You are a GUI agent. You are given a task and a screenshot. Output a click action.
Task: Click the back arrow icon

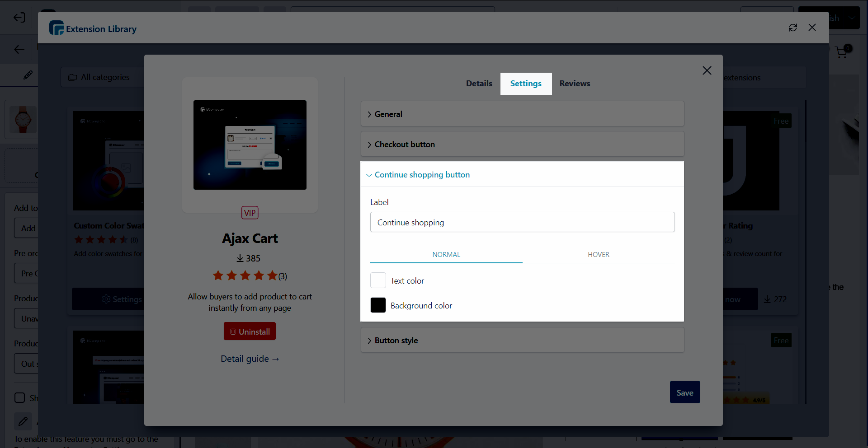[19, 49]
